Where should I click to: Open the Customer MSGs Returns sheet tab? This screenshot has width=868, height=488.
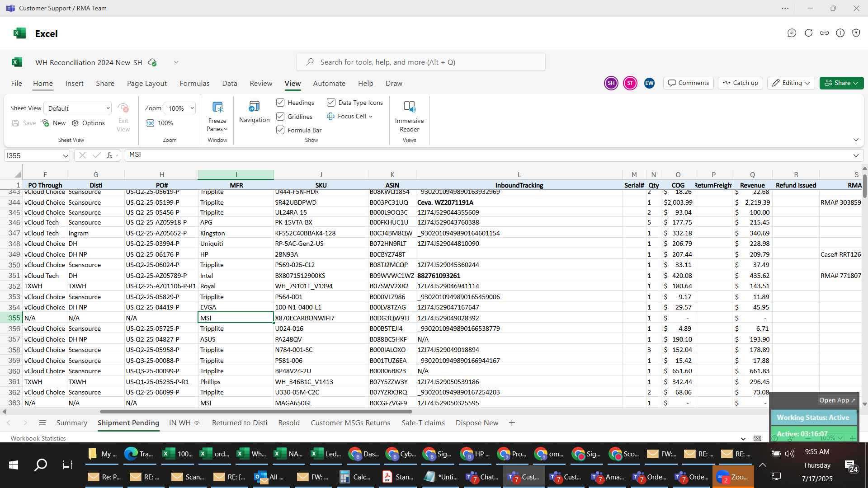click(x=350, y=423)
